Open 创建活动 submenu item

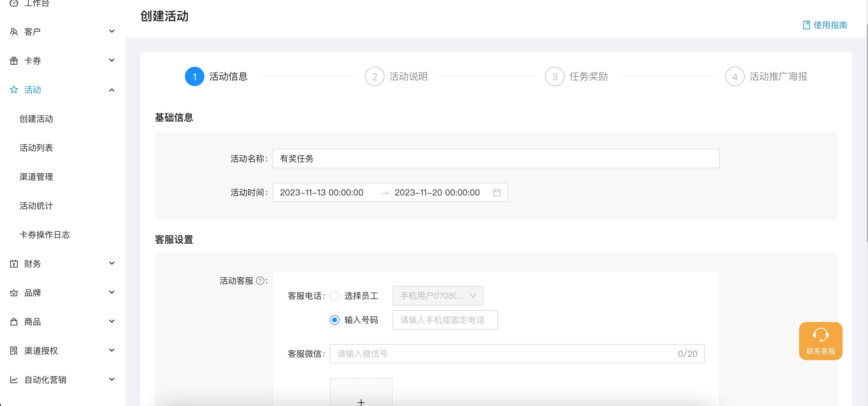[x=36, y=119]
